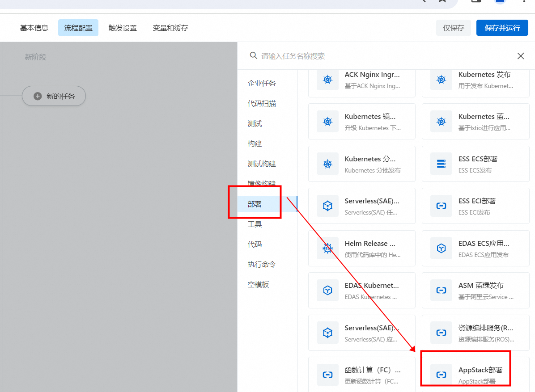Close the task selection panel
Screen dimensions: 535x392
click(521, 56)
